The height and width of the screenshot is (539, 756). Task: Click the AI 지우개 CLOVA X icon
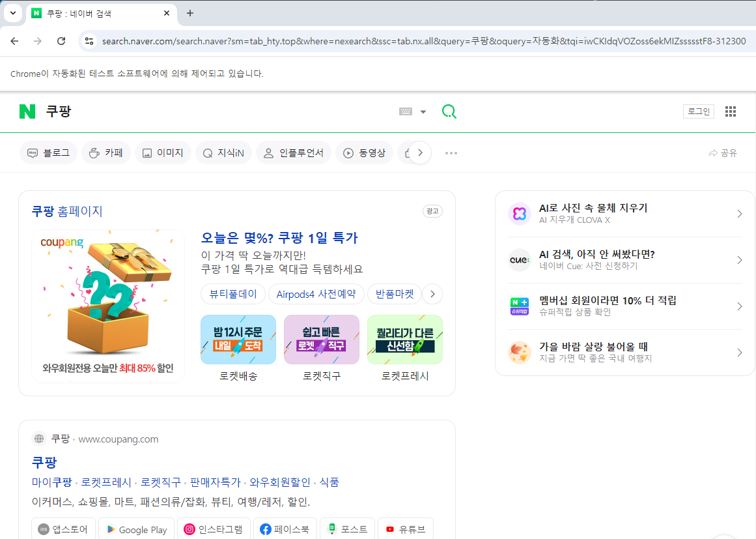click(520, 214)
